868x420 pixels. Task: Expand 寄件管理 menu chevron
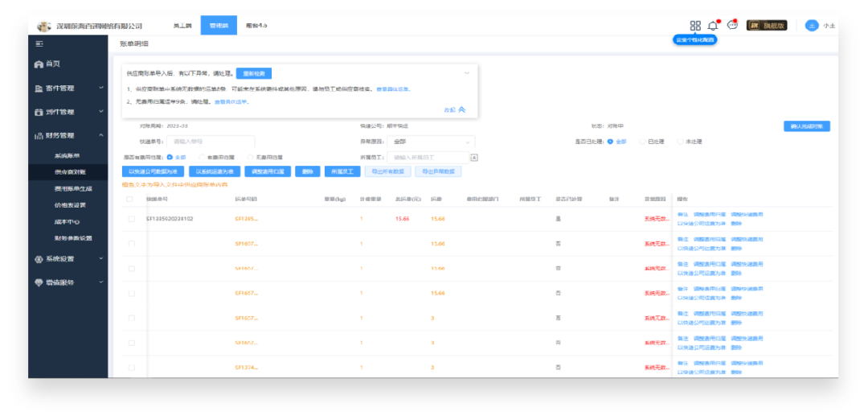(x=101, y=88)
